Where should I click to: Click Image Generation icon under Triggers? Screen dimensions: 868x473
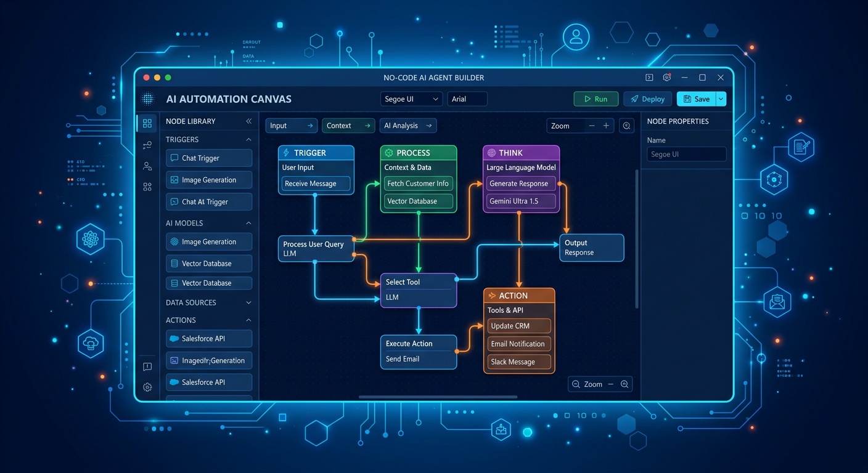click(174, 180)
